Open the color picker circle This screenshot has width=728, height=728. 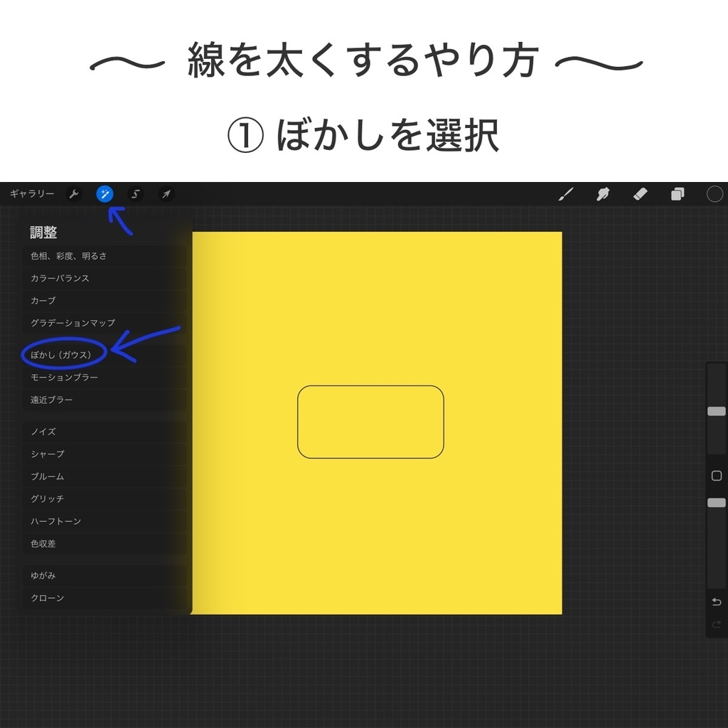[x=714, y=193]
